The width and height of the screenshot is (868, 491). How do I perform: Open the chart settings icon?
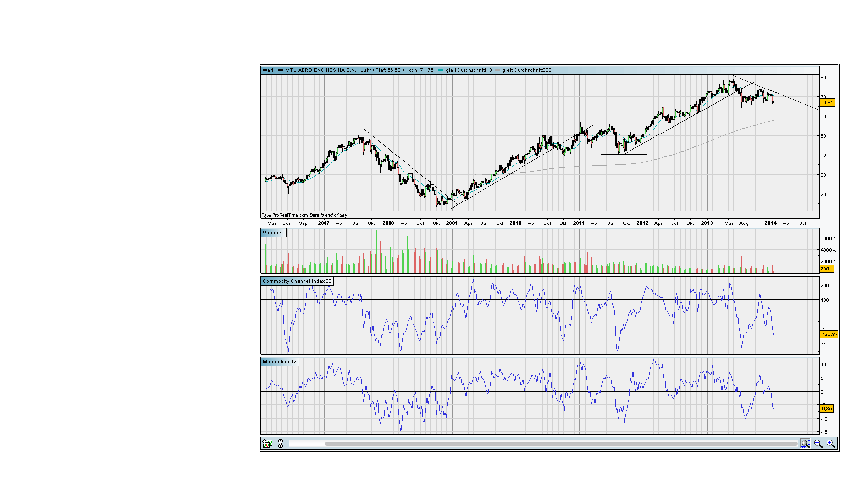pos(267,444)
